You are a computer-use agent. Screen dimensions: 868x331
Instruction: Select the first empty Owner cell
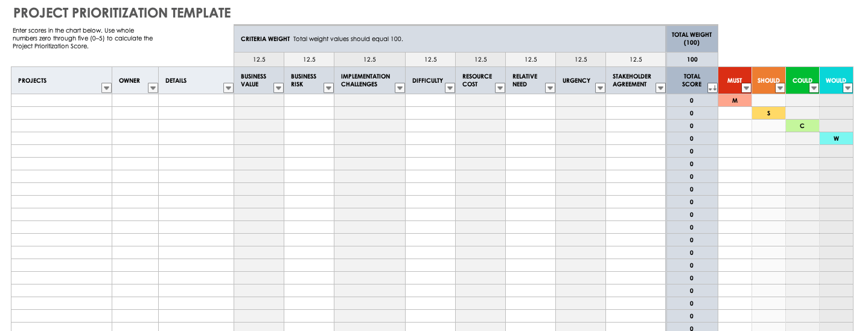(x=135, y=101)
